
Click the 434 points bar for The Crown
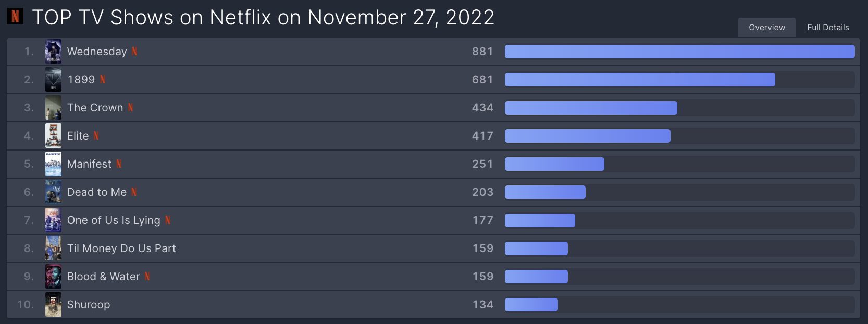pyautogui.click(x=591, y=108)
